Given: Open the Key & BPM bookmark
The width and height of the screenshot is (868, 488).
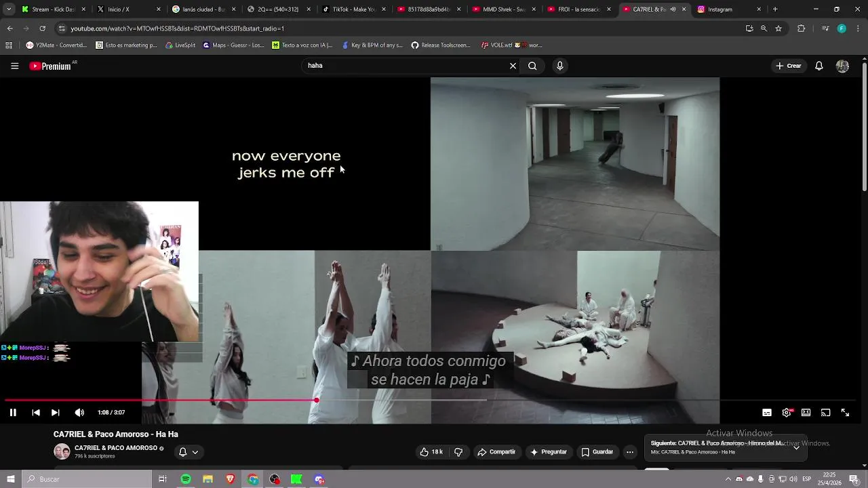Looking at the screenshot, I should click(x=372, y=45).
